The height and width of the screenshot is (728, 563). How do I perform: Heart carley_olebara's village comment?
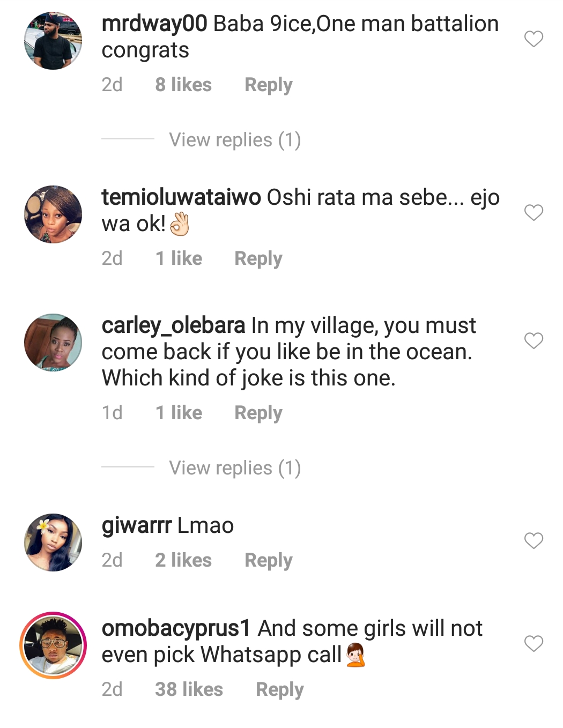534,340
